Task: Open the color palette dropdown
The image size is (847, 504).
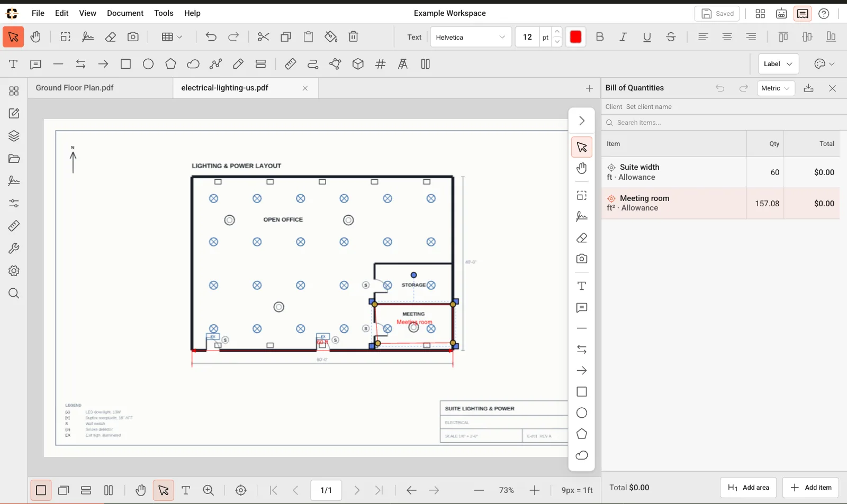Action: point(824,64)
